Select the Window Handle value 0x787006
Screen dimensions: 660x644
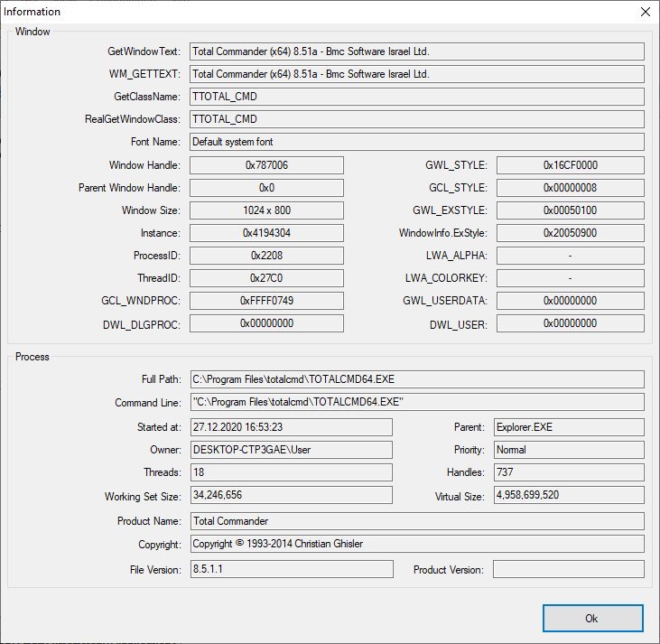click(x=266, y=165)
